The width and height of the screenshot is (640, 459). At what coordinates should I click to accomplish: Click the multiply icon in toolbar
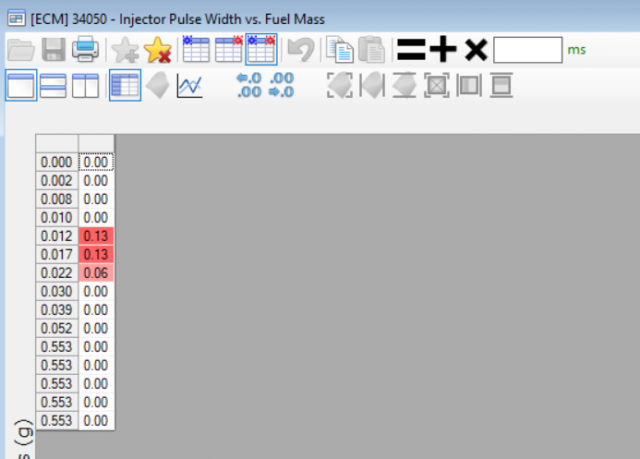click(475, 49)
